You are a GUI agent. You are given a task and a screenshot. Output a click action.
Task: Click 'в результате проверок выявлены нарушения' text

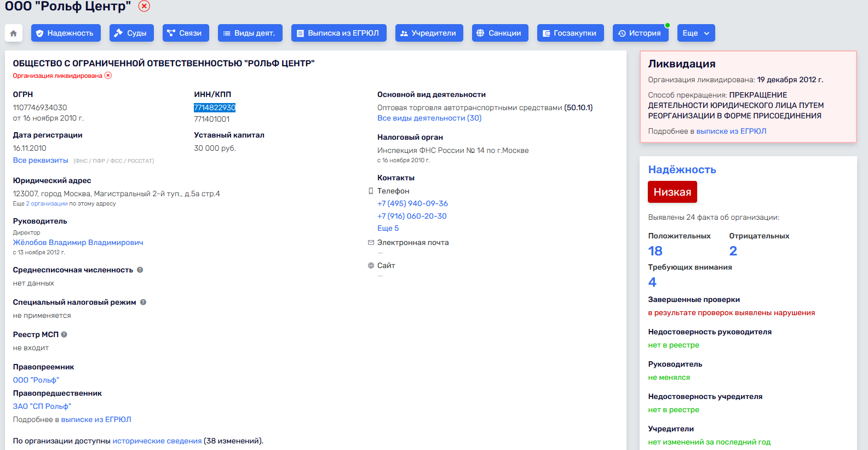pos(732,313)
